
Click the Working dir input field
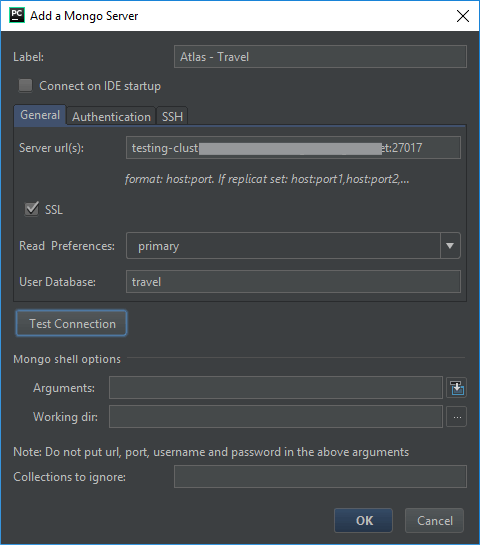276,416
